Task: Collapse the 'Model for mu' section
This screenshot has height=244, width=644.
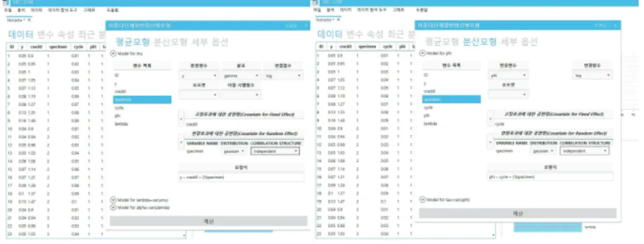Action: click(x=113, y=53)
